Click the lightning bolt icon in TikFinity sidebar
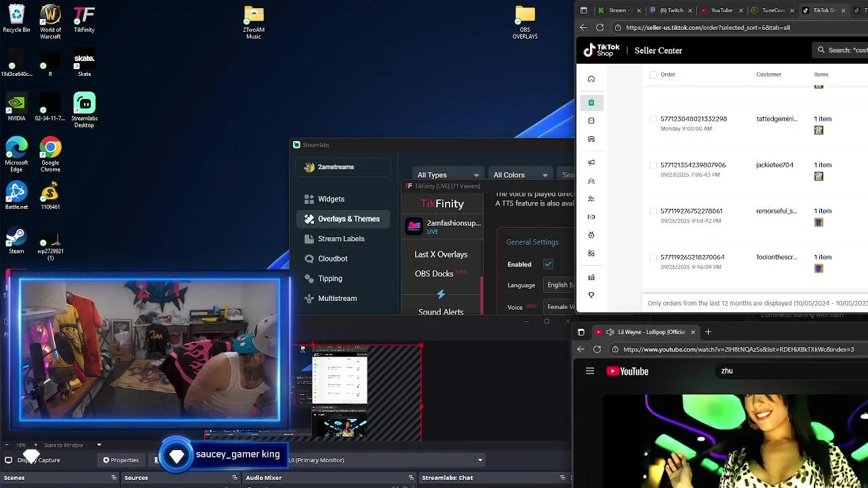 tap(441, 293)
